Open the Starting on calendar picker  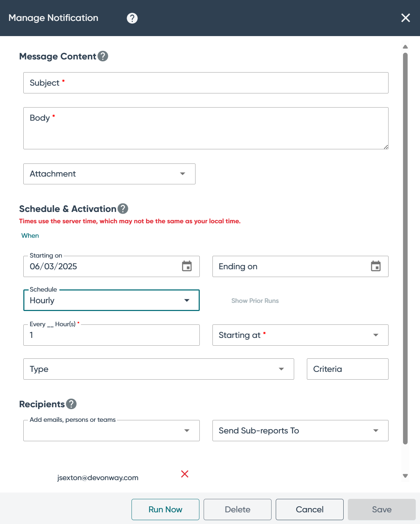click(187, 266)
